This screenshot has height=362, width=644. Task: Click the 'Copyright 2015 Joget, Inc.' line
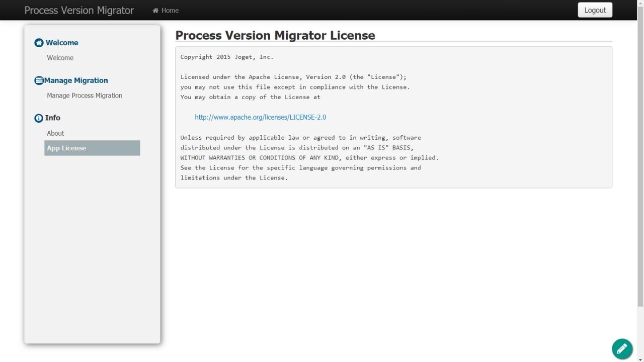227,57
